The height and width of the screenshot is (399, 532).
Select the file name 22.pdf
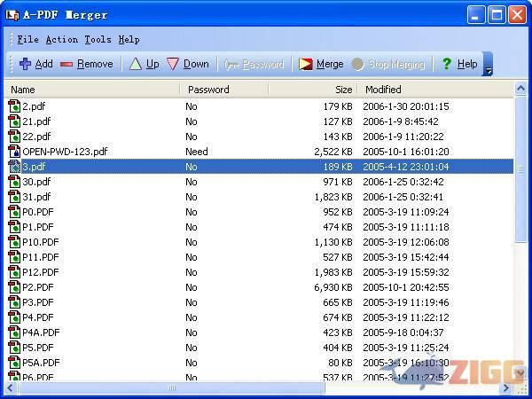[36, 137]
